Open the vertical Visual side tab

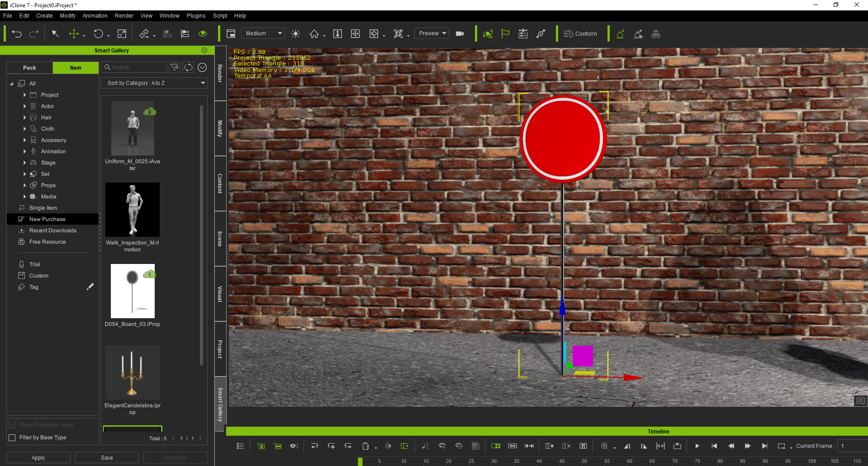[220, 294]
